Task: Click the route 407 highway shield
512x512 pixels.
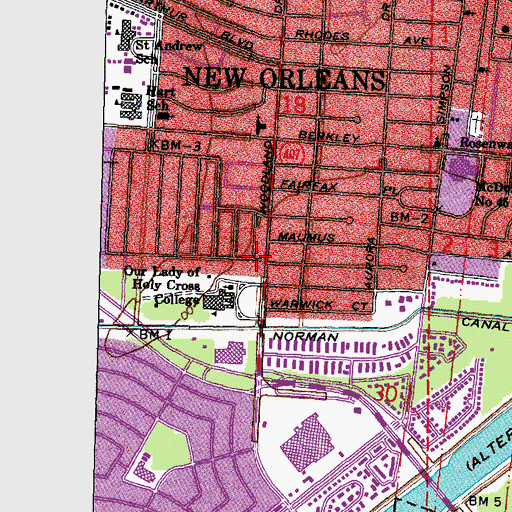Action: pos(293,155)
